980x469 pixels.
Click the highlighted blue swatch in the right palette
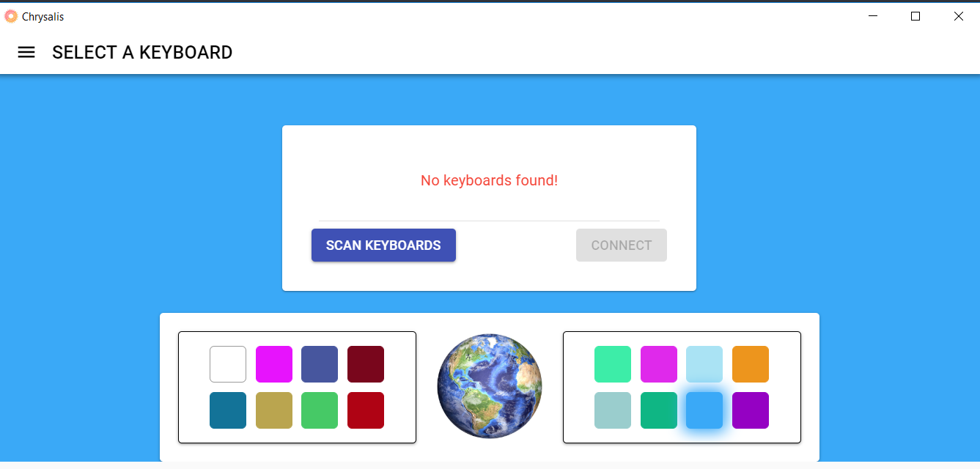click(704, 410)
